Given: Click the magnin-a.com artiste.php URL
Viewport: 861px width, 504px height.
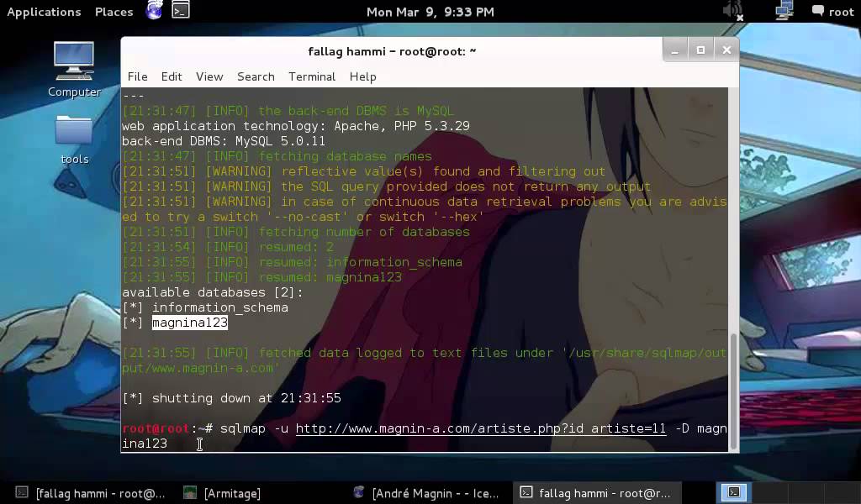Looking at the screenshot, I should [x=480, y=428].
